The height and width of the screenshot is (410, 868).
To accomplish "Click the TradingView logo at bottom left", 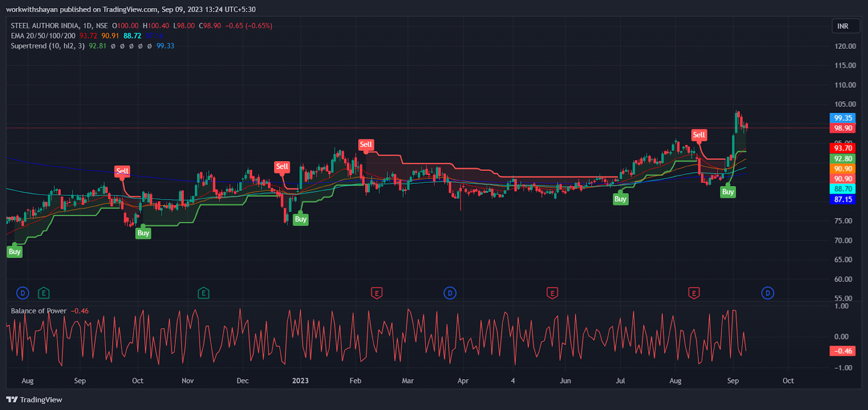I will coord(34,400).
